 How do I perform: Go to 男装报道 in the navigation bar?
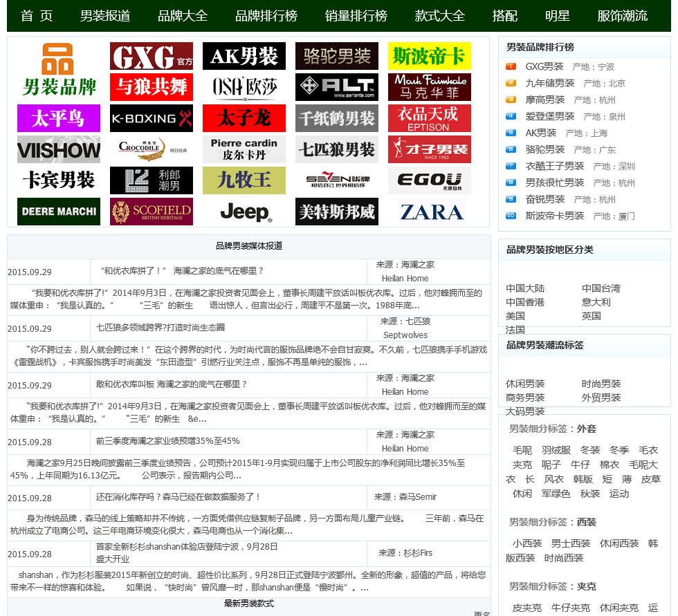[x=105, y=16]
